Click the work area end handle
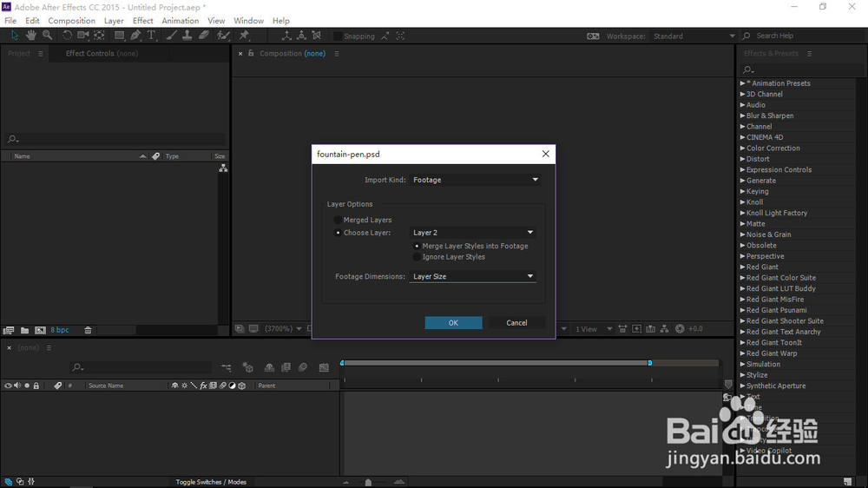This screenshot has height=488, width=868. pyautogui.click(x=650, y=363)
